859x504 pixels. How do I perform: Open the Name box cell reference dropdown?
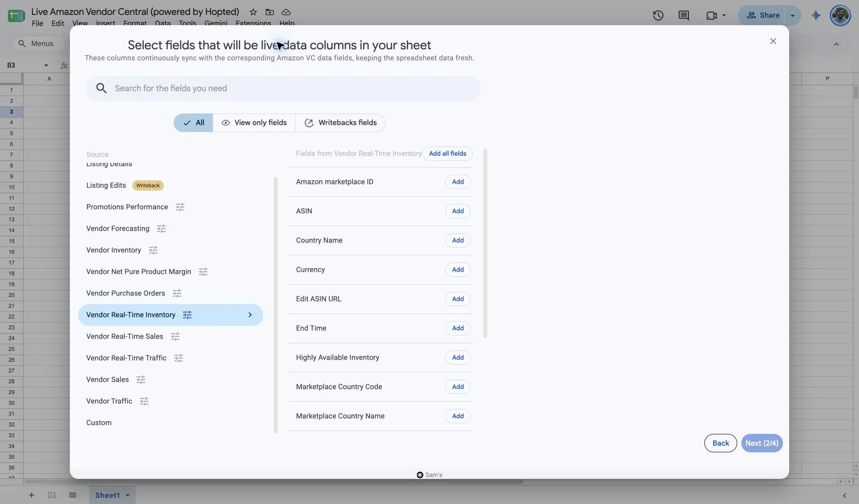pos(46,65)
